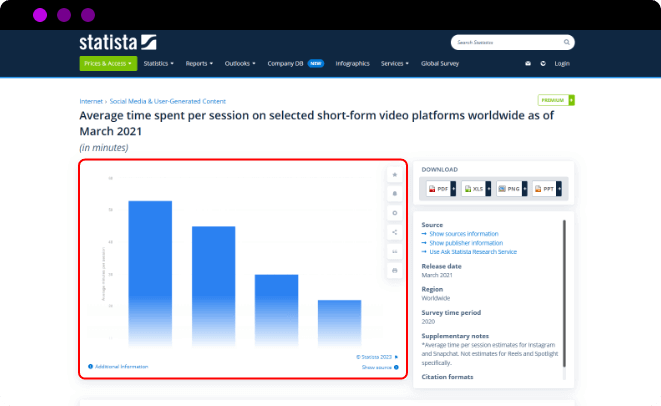Viewport: 661px width, 406px height.
Task: Download chart as XLS
Action: (x=474, y=188)
